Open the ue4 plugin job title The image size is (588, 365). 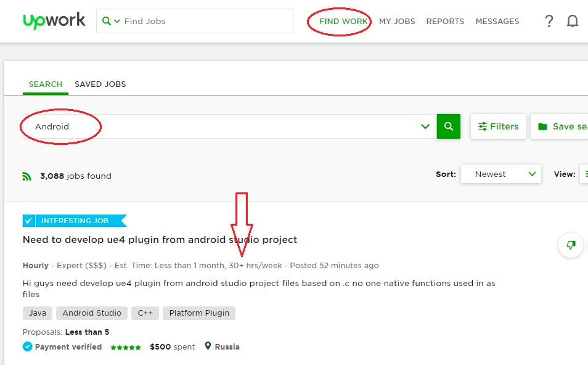160,240
